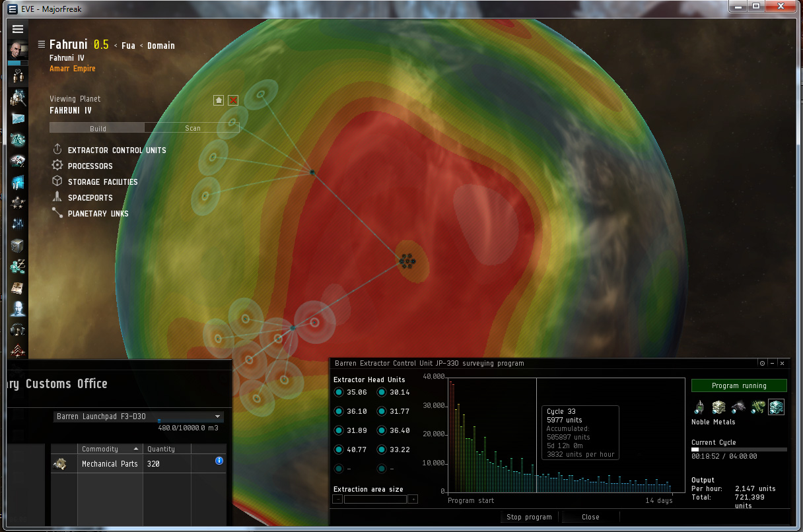
Task: Click the inactive ninth extractor head slot
Action: coord(339,469)
